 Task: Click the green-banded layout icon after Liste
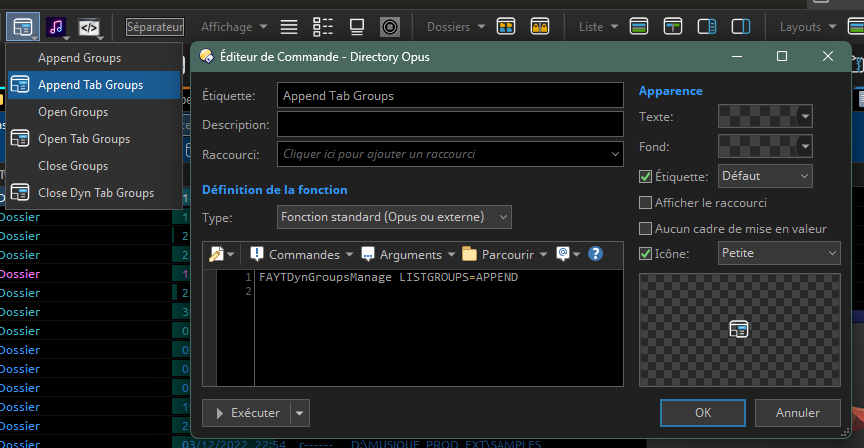[x=639, y=26]
